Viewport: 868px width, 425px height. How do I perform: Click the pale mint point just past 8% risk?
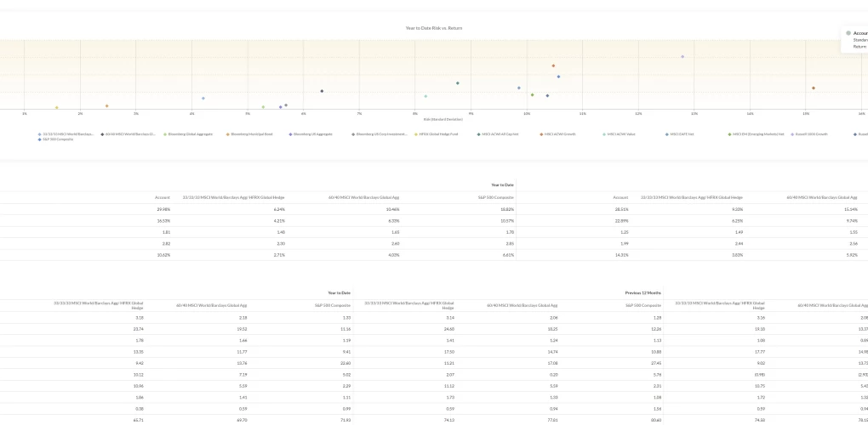(x=425, y=96)
